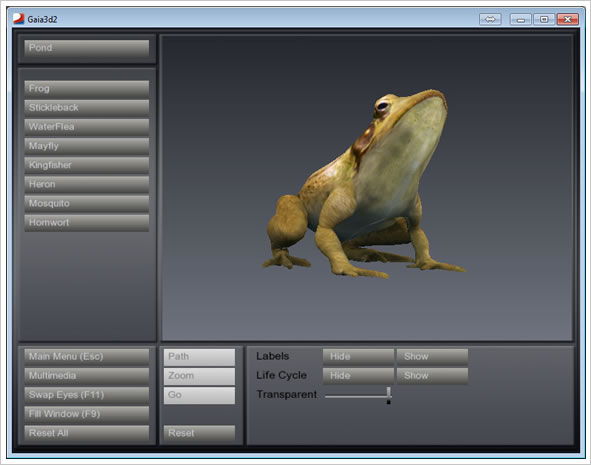Hide the Labels
Viewport: 591px width, 465px height.
(x=358, y=357)
